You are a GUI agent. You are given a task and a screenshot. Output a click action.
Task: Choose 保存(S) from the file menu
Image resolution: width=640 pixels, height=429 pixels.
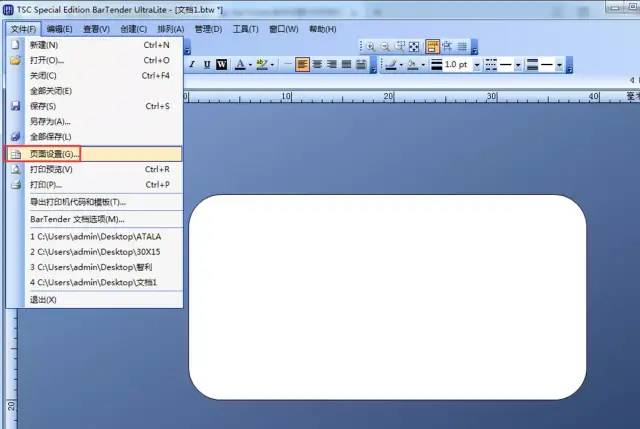(x=94, y=106)
